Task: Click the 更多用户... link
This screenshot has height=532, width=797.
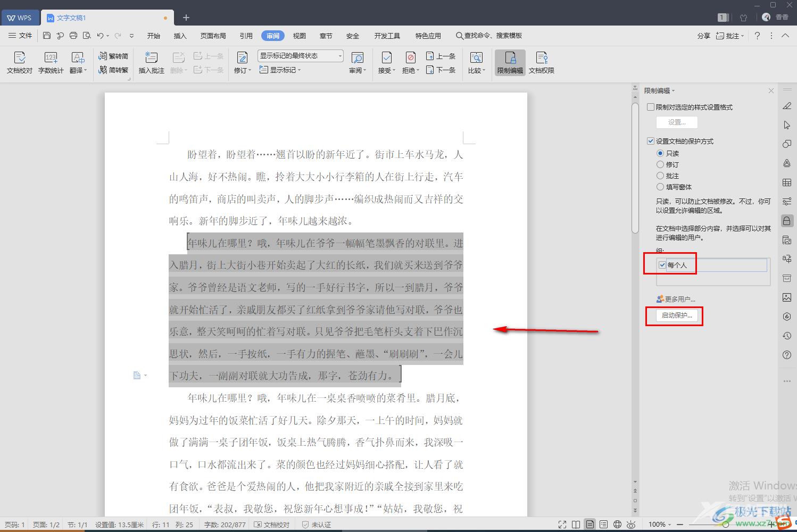Action: 676,299
